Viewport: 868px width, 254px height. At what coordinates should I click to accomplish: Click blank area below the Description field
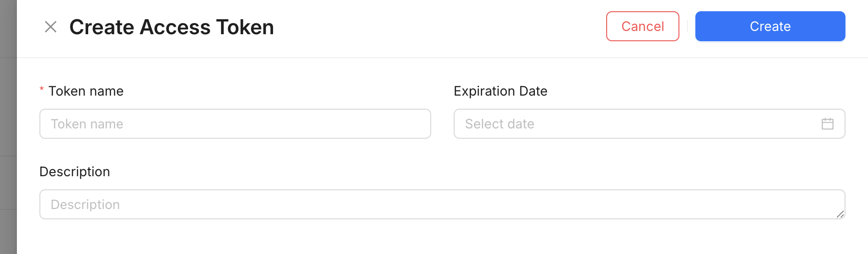[442, 237]
